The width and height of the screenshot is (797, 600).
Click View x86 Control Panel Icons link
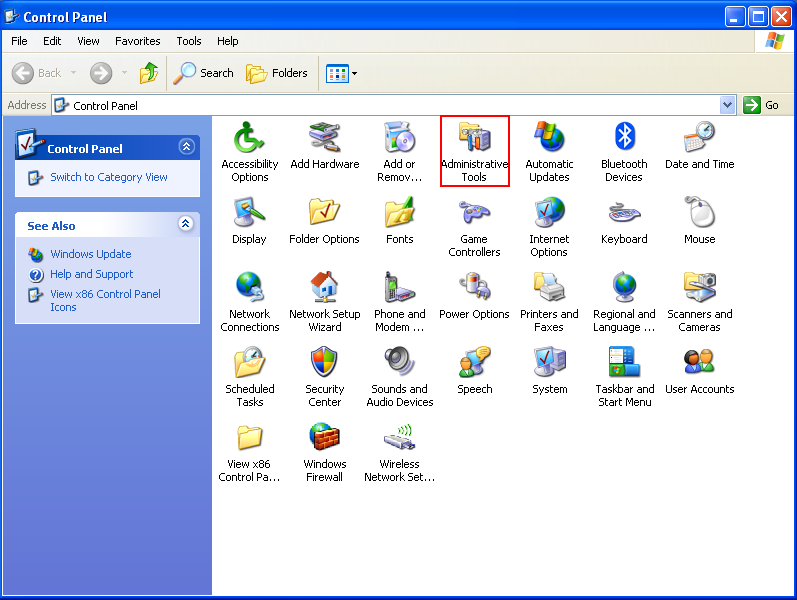click(105, 301)
